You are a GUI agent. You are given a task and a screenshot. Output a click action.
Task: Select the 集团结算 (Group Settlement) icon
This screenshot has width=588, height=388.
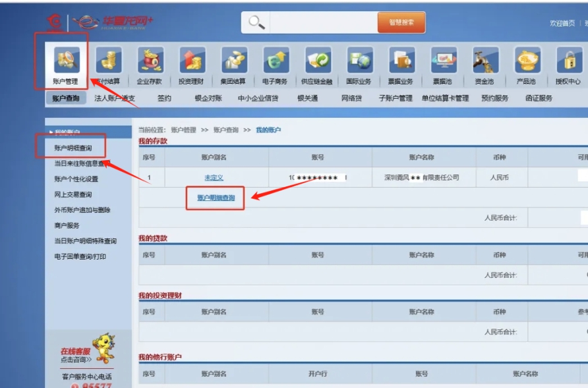231,63
